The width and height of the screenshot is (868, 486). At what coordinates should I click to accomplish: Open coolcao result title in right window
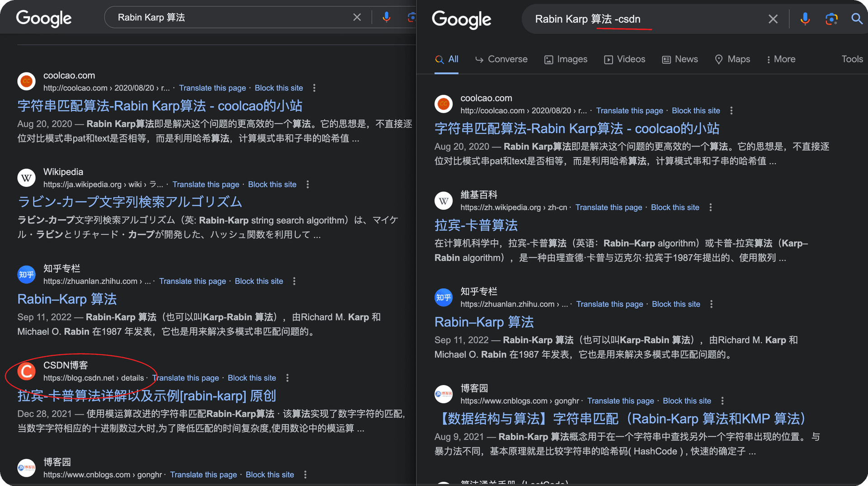click(577, 129)
